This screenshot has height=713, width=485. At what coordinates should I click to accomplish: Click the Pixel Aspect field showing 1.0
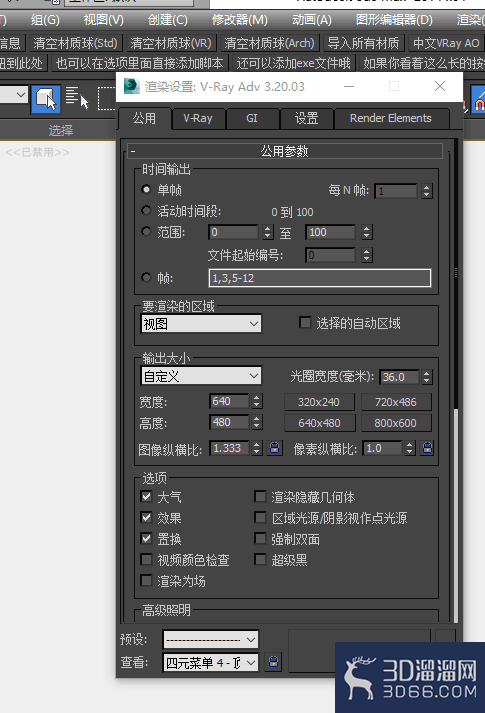pyautogui.click(x=382, y=448)
